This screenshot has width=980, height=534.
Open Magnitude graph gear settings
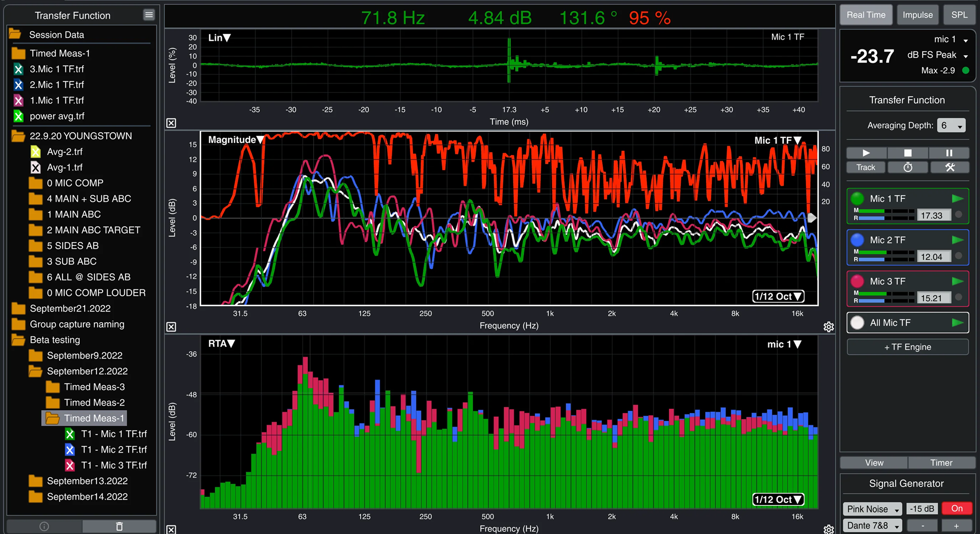click(x=828, y=327)
